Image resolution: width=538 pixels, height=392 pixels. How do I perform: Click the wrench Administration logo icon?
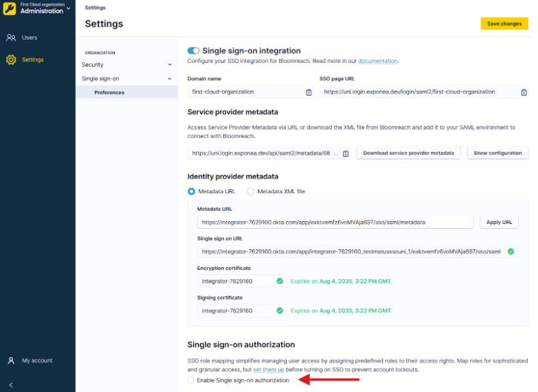click(10, 9)
